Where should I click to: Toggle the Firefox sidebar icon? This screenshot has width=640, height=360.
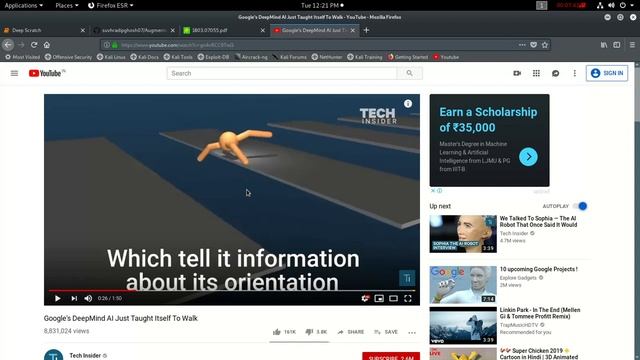pyautogui.click(x=617, y=45)
